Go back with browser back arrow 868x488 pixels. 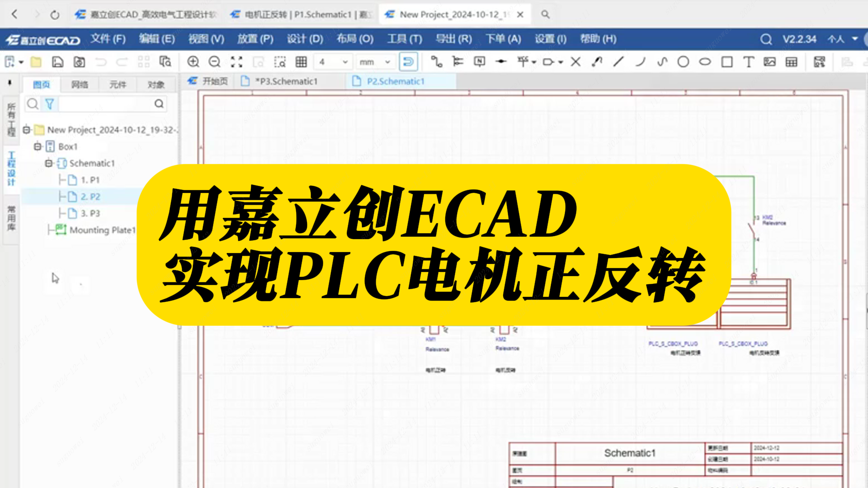14,14
